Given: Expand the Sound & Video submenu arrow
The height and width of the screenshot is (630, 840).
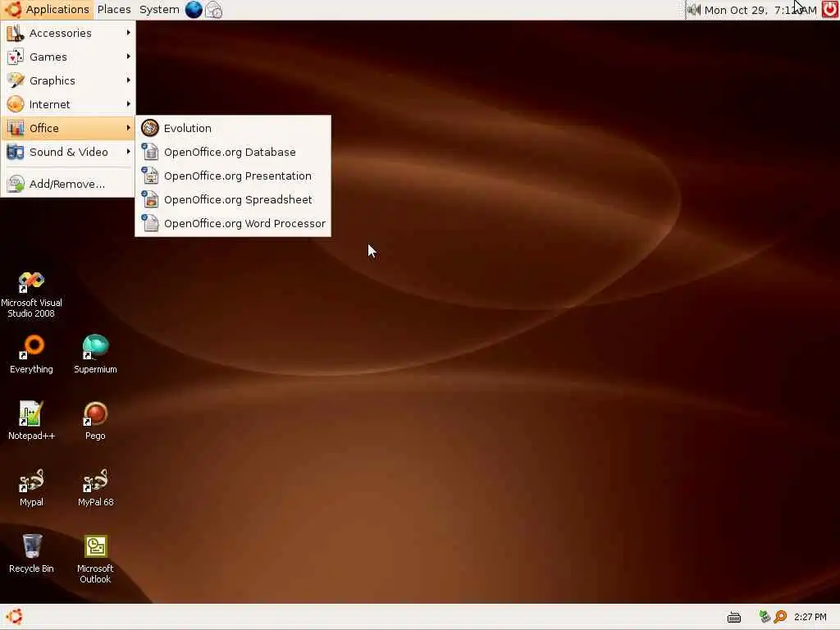Looking at the screenshot, I should click(x=129, y=152).
